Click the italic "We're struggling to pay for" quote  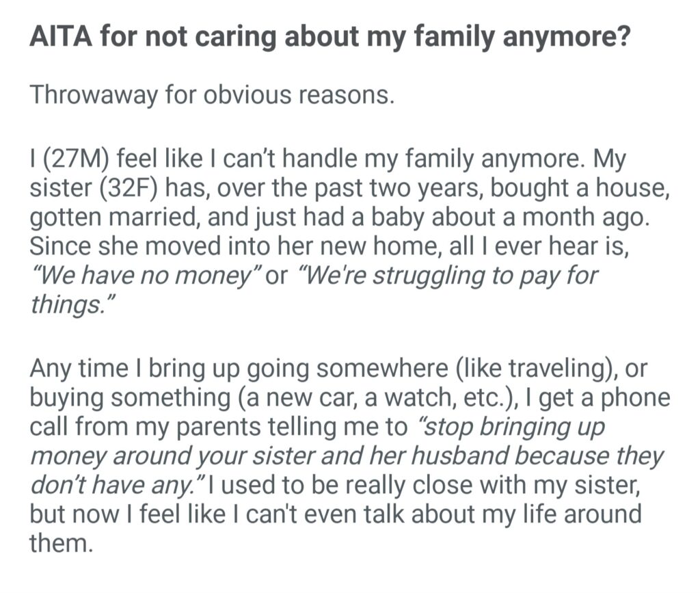tap(443, 276)
